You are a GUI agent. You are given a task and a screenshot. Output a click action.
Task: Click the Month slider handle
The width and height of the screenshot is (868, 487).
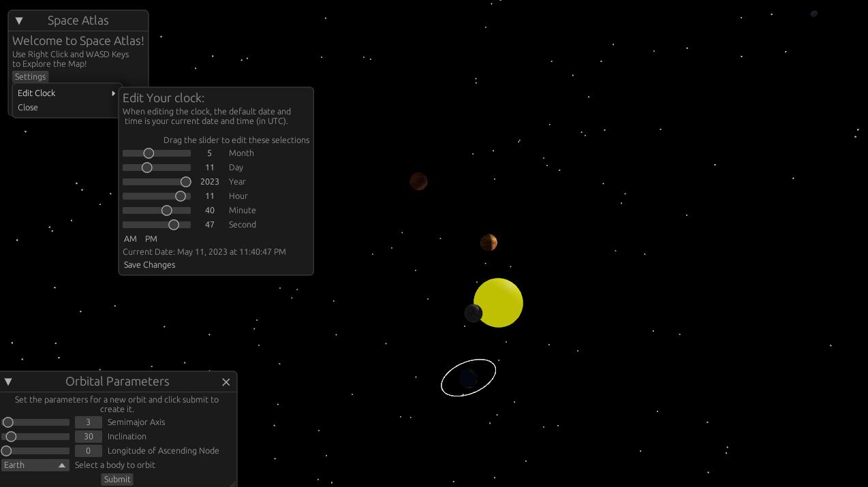[x=149, y=153]
